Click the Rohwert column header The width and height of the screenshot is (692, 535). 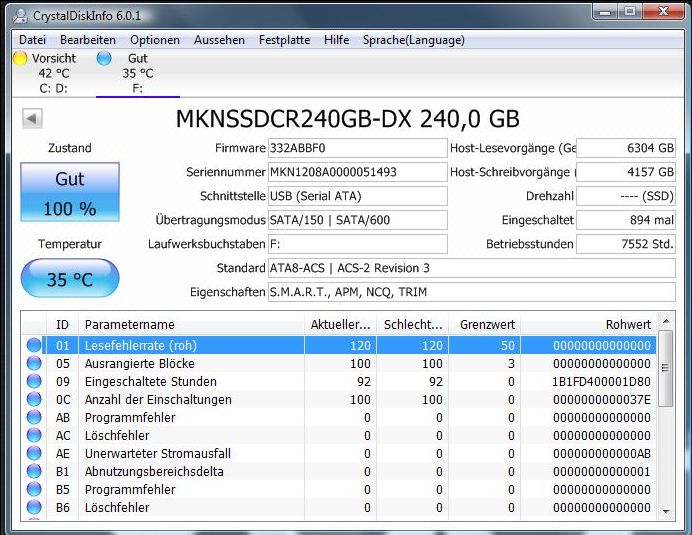(x=588, y=324)
